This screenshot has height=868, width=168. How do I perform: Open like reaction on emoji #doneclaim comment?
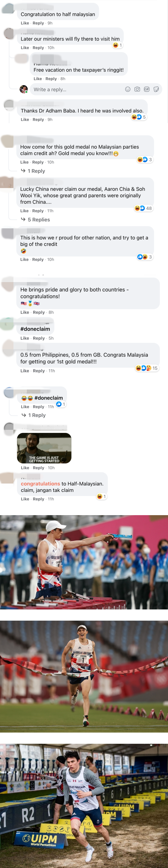pyautogui.click(x=61, y=404)
